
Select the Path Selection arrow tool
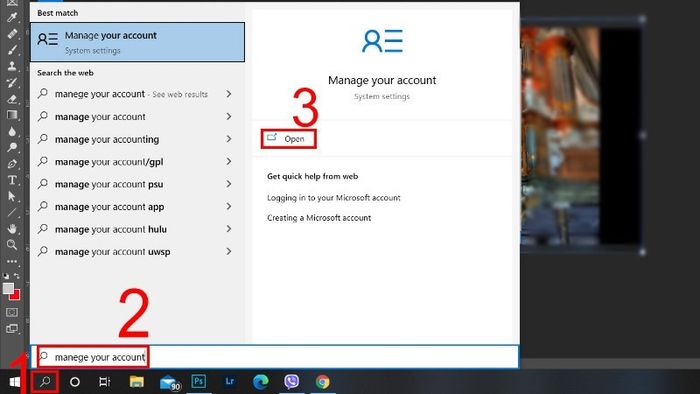[x=12, y=196]
